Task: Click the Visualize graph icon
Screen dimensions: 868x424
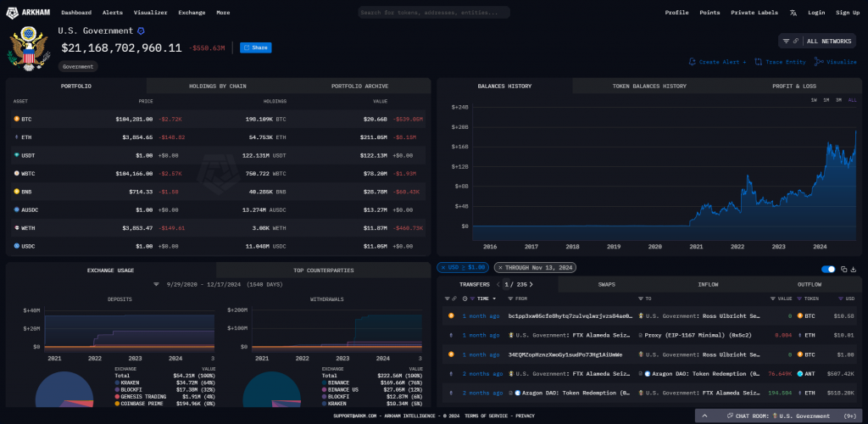Action: pyautogui.click(x=818, y=62)
